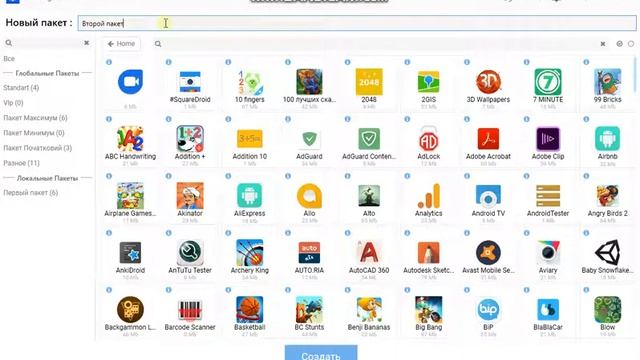Select the Addition 10 app icon

250,139
